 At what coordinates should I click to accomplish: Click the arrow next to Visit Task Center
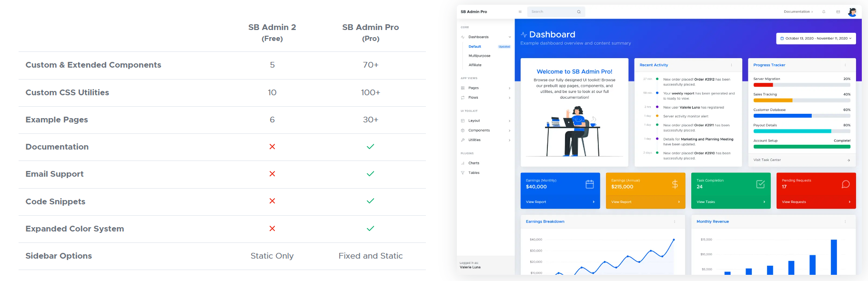[848, 160]
